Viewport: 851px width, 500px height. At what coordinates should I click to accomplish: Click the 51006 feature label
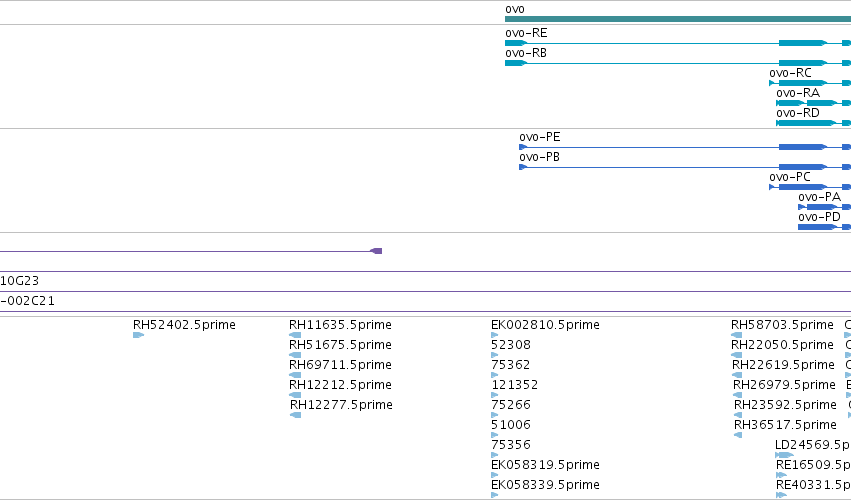coord(511,426)
